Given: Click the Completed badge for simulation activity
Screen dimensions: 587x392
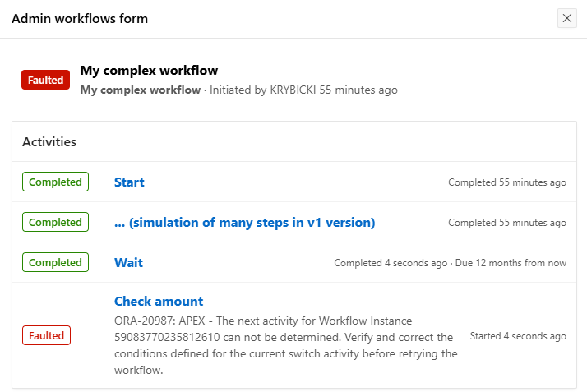Looking at the screenshot, I should point(55,222).
